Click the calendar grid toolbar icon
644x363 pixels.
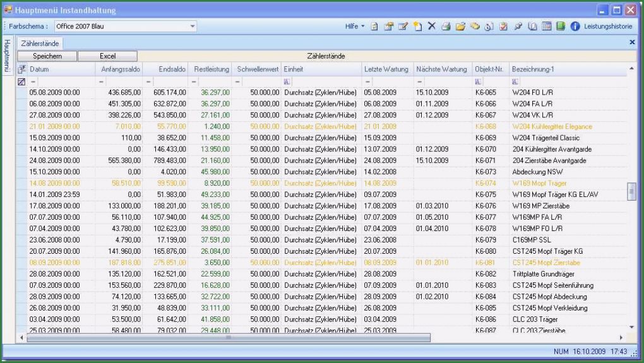(x=547, y=27)
